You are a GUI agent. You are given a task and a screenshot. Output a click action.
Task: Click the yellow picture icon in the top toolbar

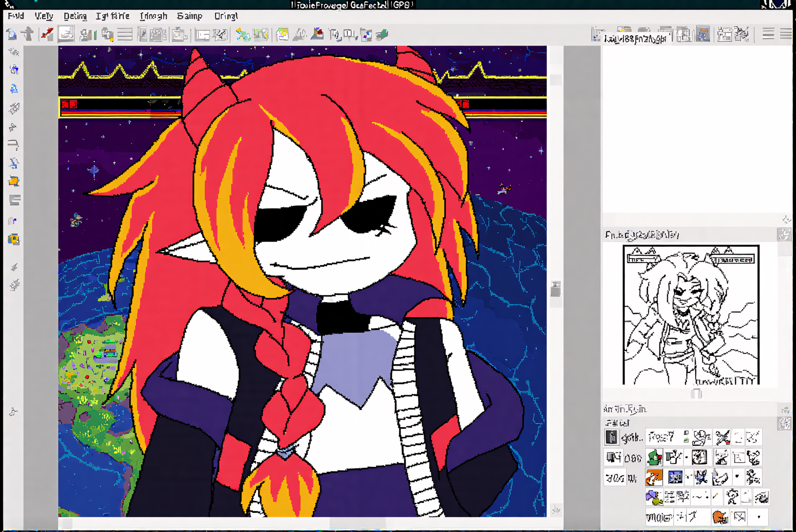[x=282, y=34]
